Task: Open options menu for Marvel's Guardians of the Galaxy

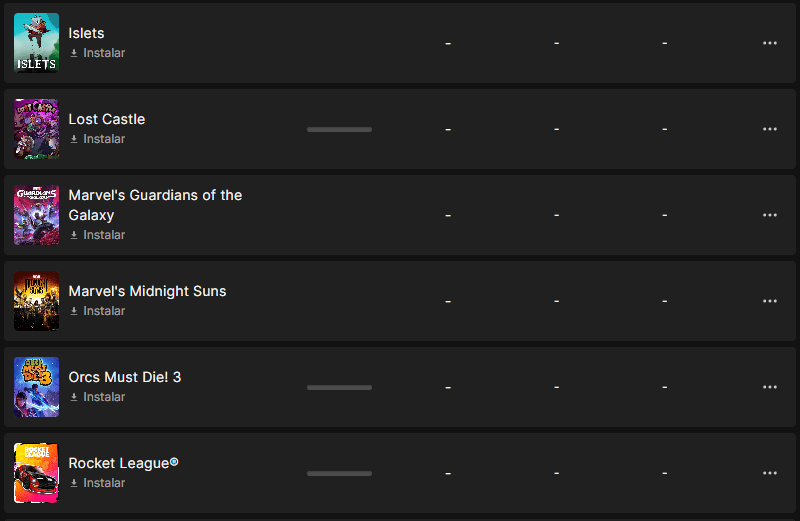Action: [769, 215]
